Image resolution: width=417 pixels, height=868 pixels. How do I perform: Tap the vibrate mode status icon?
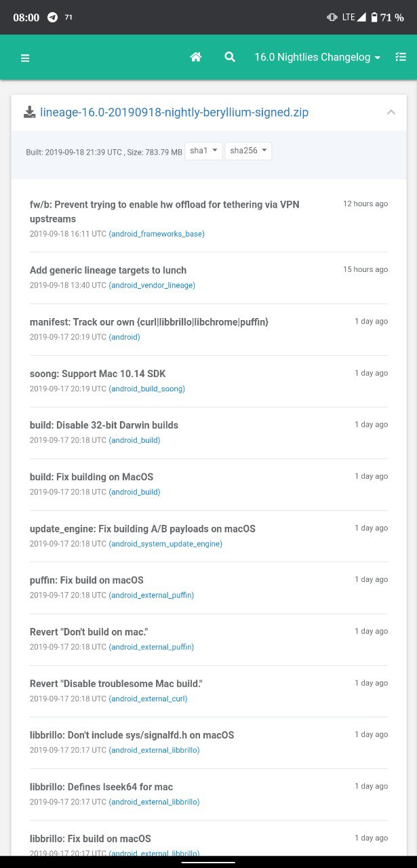[x=332, y=18]
